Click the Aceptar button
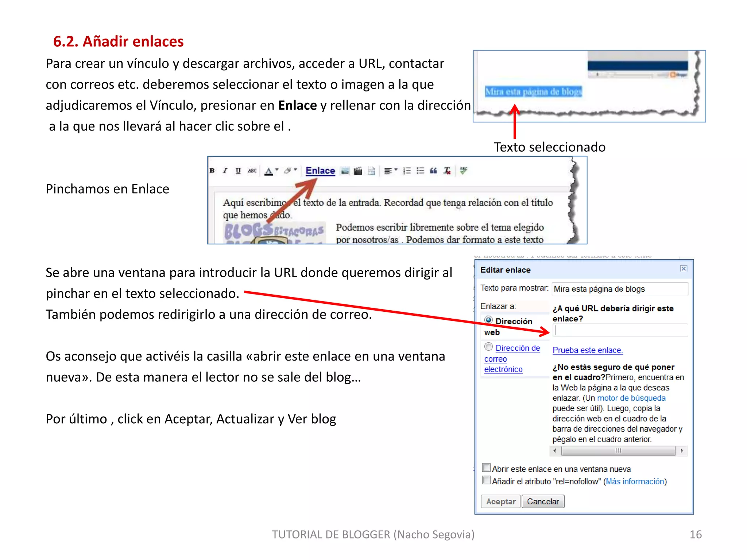 pos(501,501)
